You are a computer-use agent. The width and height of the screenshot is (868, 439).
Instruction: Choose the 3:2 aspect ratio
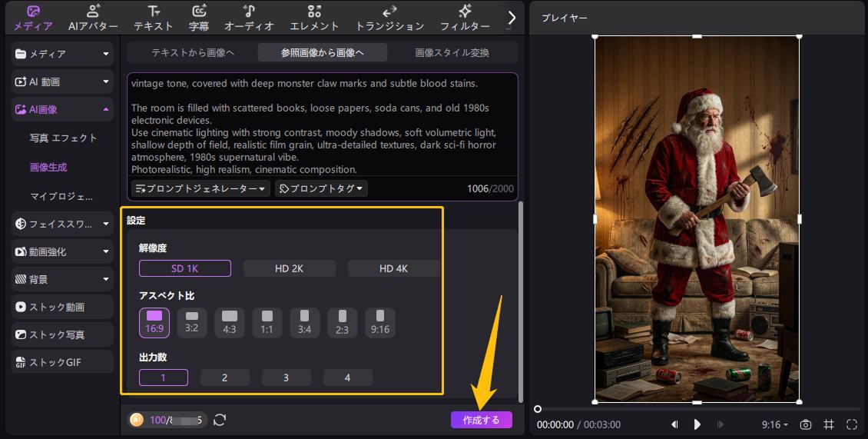(191, 323)
